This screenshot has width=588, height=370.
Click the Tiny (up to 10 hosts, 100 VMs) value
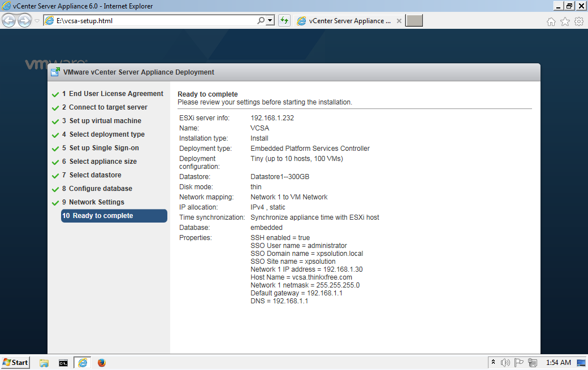pyautogui.click(x=297, y=159)
